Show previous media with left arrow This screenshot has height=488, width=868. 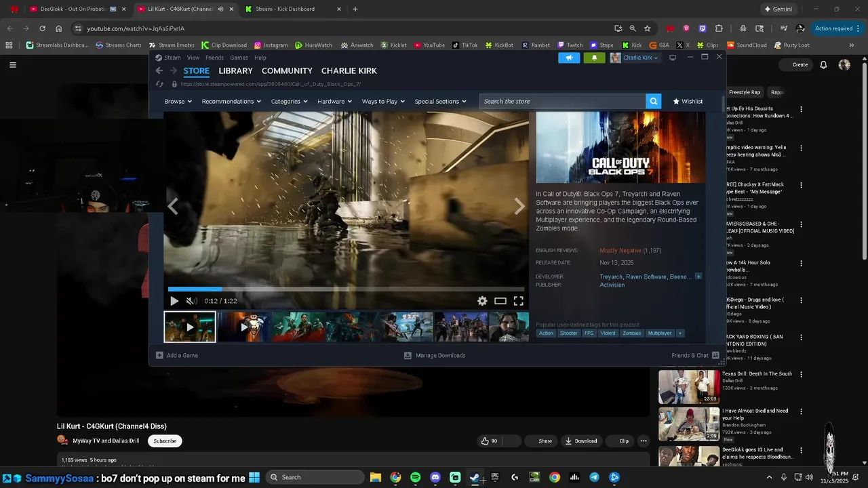click(173, 206)
